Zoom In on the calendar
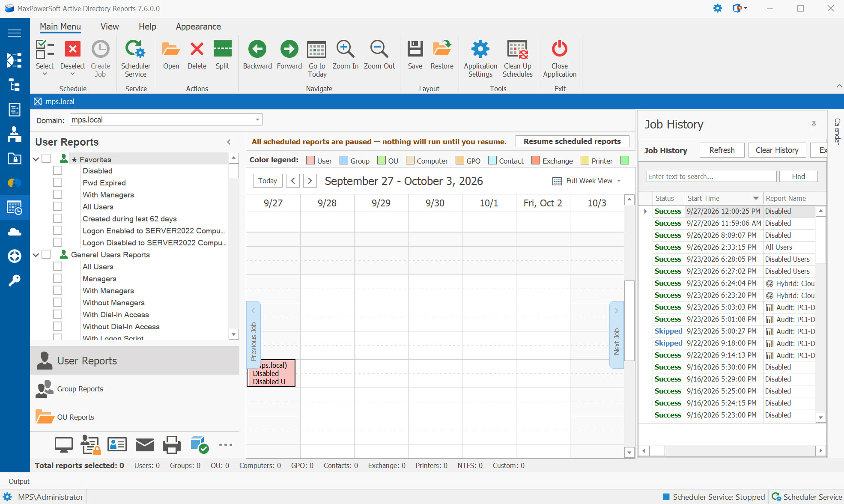 point(346,49)
